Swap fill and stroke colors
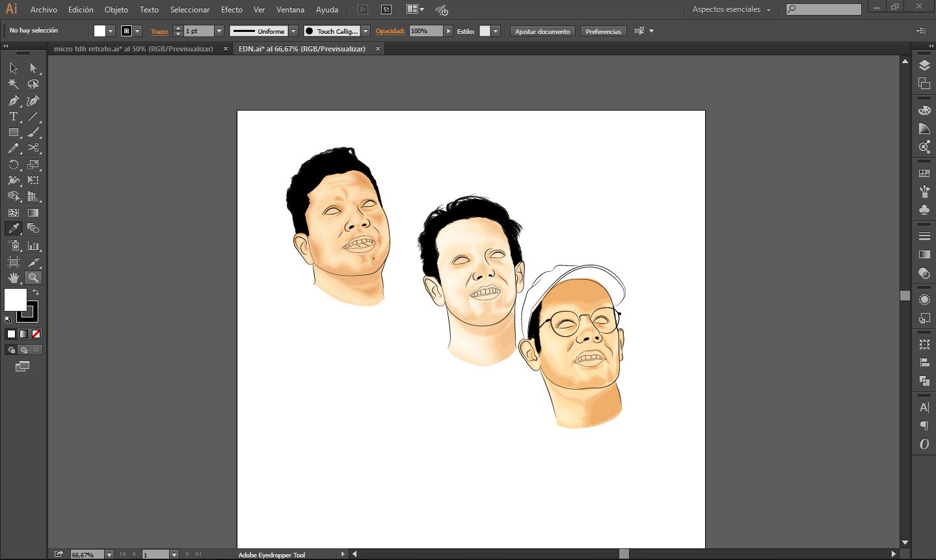Image resolution: width=936 pixels, height=560 pixels. pyautogui.click(x=36, y=293)
